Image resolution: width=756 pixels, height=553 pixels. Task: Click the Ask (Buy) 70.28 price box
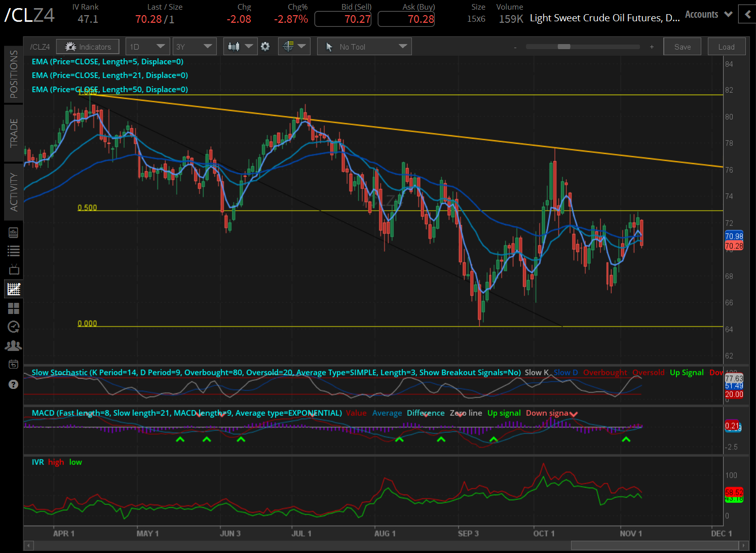406,18
